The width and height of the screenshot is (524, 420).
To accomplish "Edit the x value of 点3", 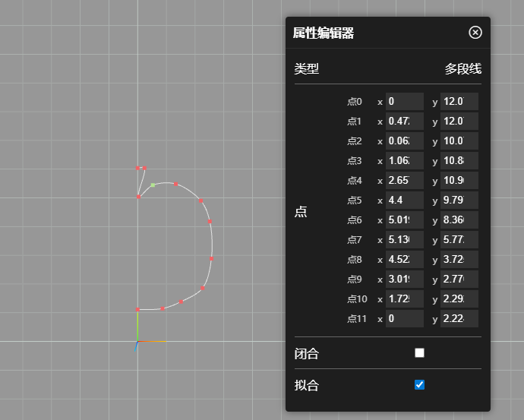I will click(404, 161).
